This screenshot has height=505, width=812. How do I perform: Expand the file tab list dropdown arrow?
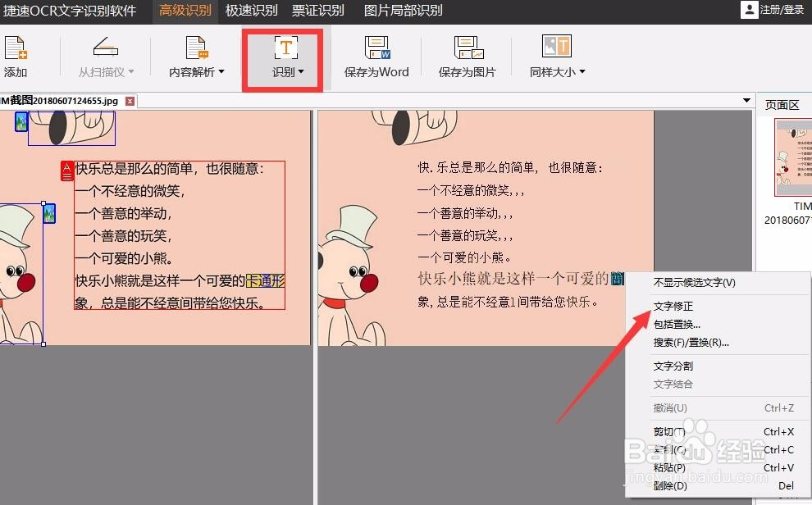[746, 99]
